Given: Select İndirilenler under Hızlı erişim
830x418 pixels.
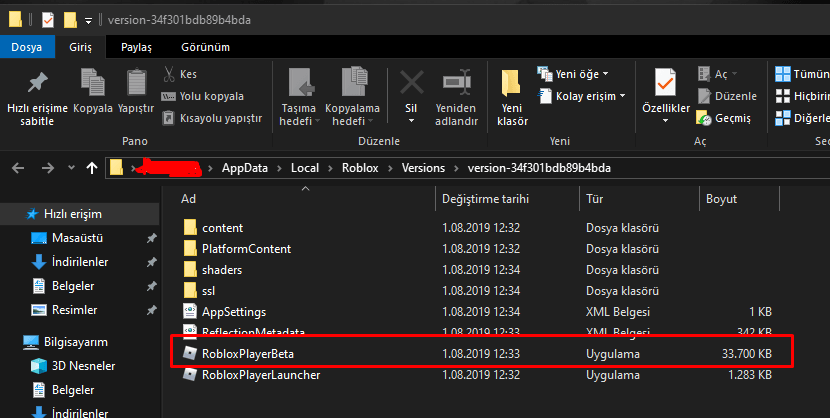Looking at the screenshot, I should click(x=80, y=262).
